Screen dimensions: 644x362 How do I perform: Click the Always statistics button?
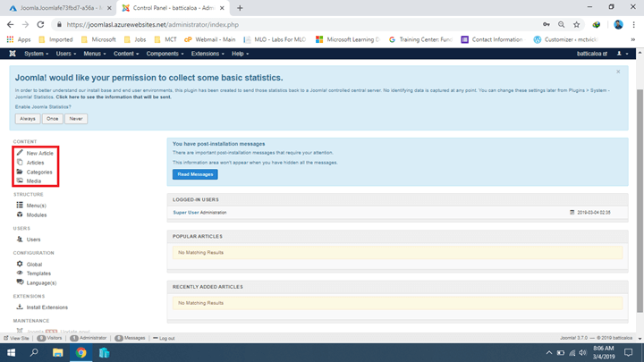(28, 119)
